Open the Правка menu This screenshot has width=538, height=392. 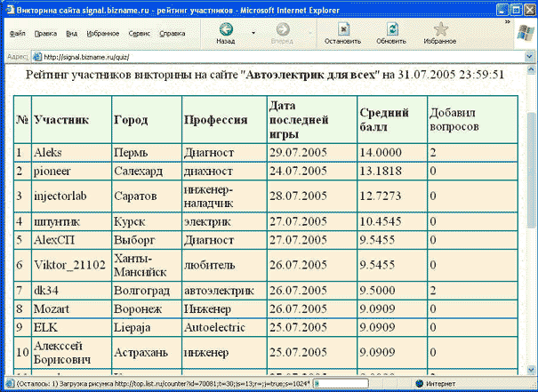point(45,34)
